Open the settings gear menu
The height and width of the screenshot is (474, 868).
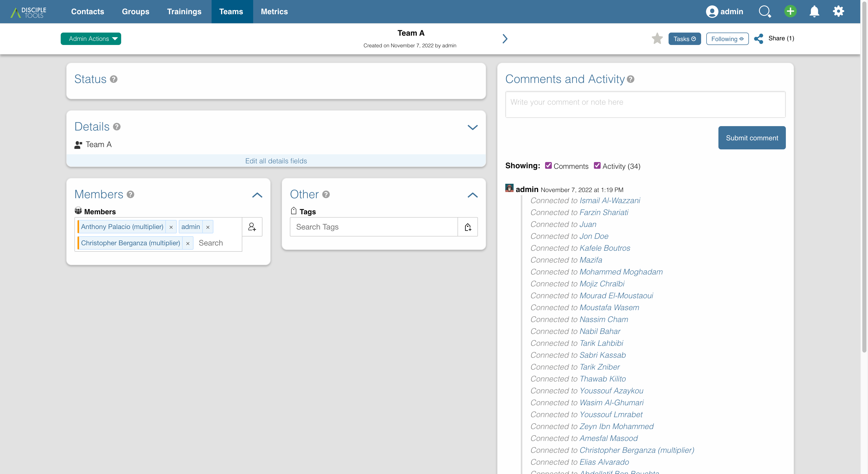[x=838, y=11]
